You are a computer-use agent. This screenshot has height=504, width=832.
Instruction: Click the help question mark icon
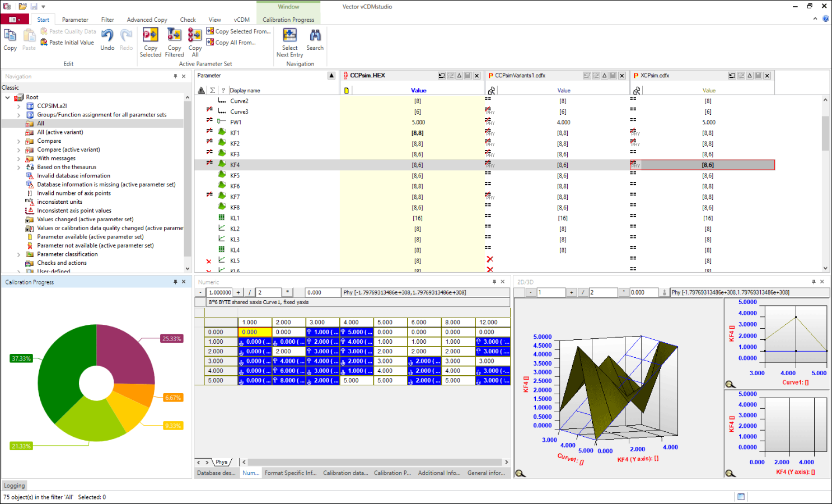click(825, 19)
